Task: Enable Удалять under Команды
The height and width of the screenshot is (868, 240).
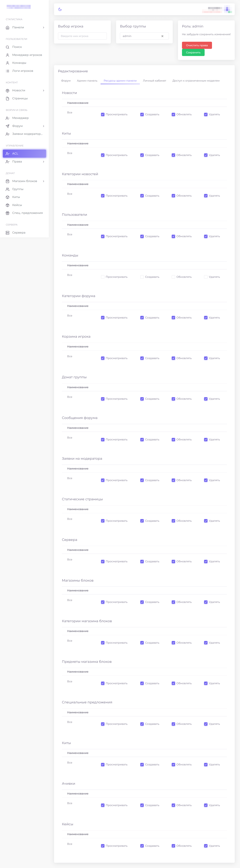Action: [206, 277]
